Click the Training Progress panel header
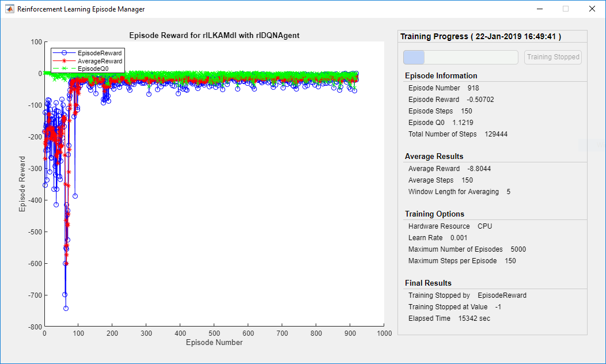This screenshot has width=606, height=364. coord(480,36)
